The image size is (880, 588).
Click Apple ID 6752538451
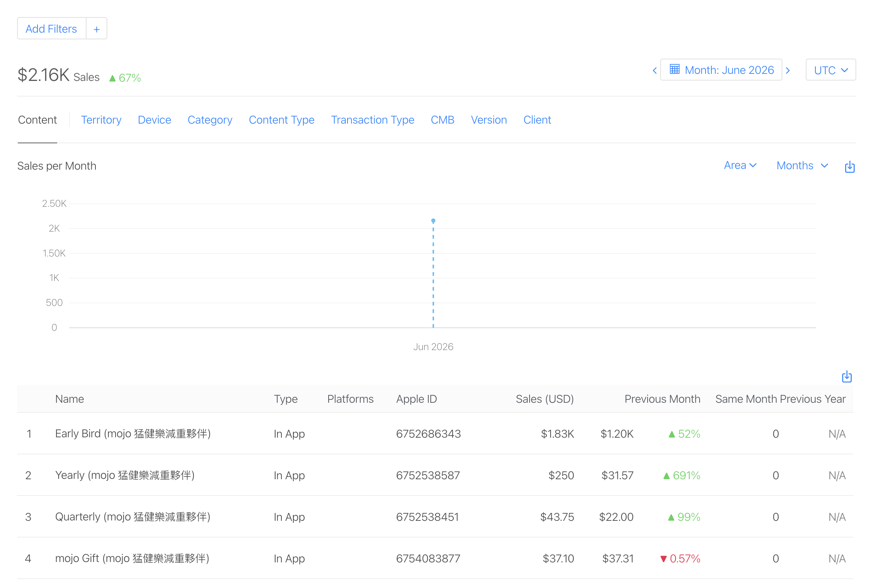click(428, 517)
